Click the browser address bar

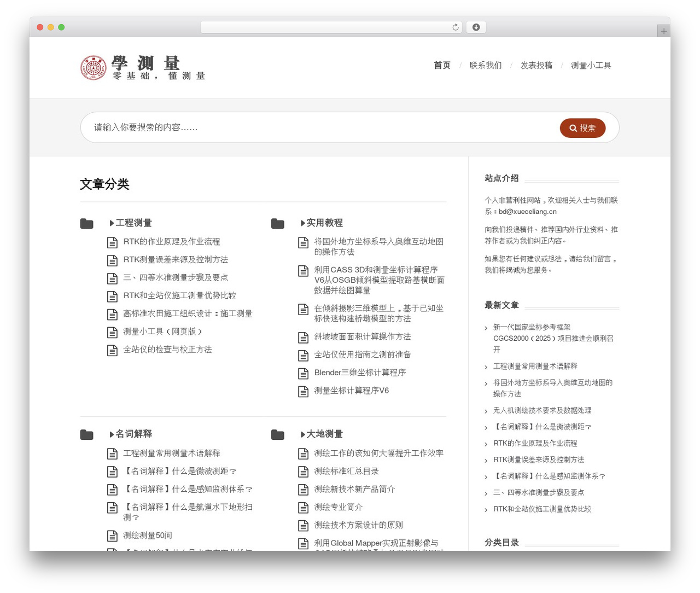coord(331,27)
